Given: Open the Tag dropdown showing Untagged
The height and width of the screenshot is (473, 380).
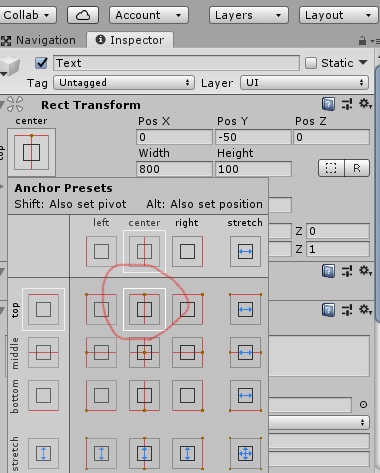Looking at the screenshot, I should point(124,83).
